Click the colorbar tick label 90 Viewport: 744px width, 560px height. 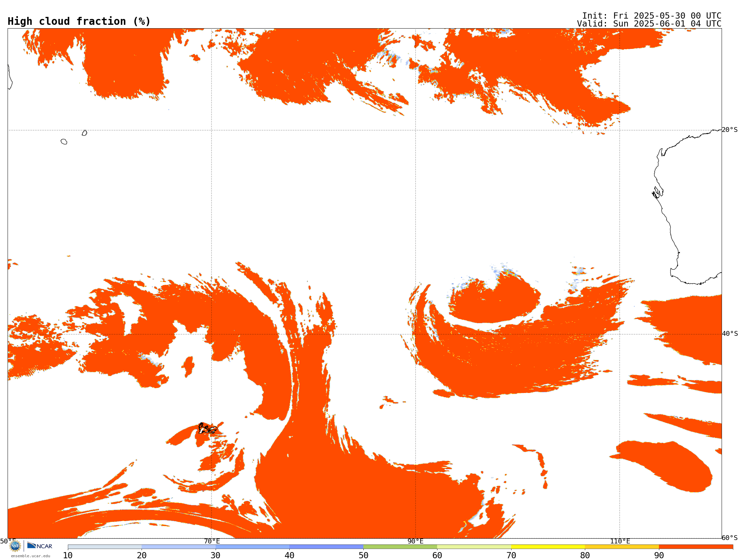point(659,556)
